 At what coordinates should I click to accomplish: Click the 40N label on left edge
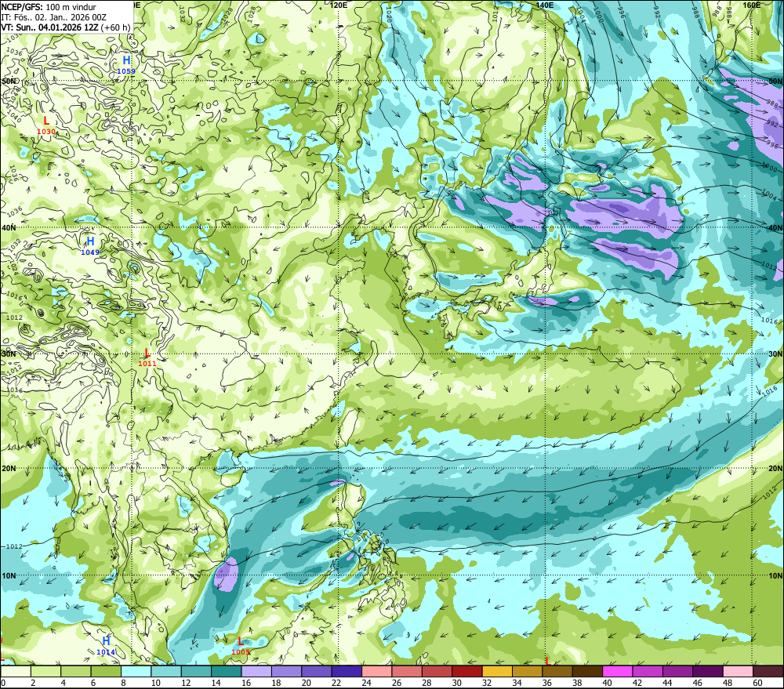(9, 227)
